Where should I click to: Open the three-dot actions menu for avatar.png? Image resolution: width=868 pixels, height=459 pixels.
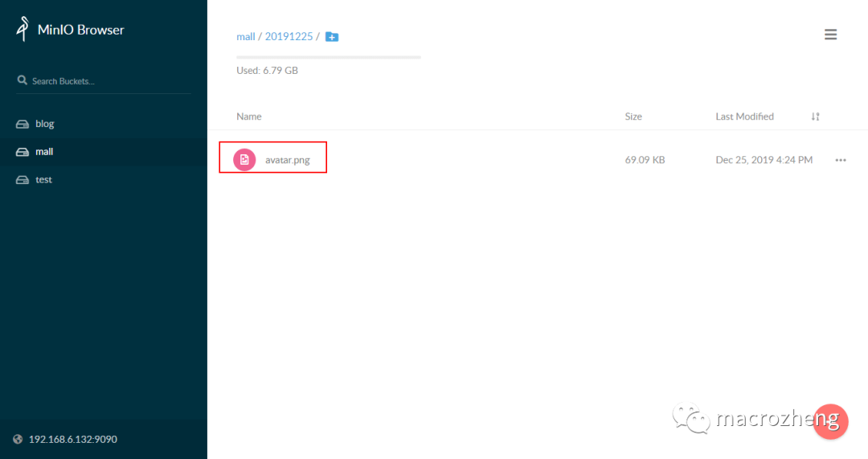[x=841, y=160]
